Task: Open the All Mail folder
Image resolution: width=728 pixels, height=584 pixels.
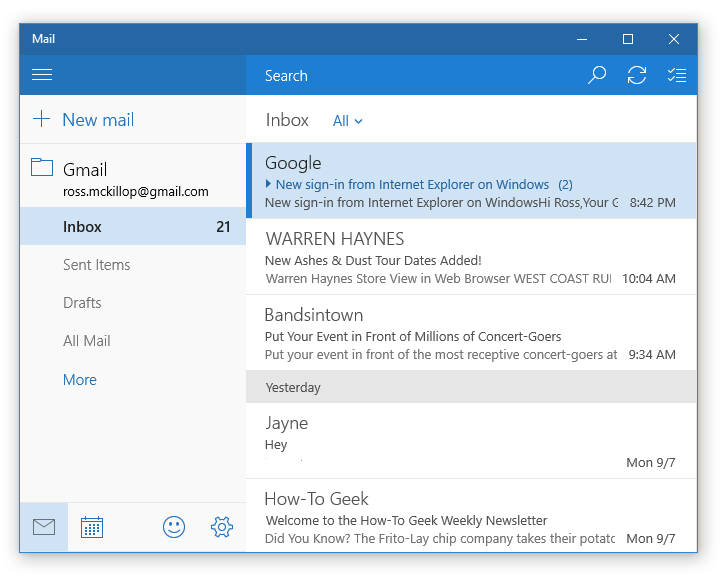Action: point(133,341)
